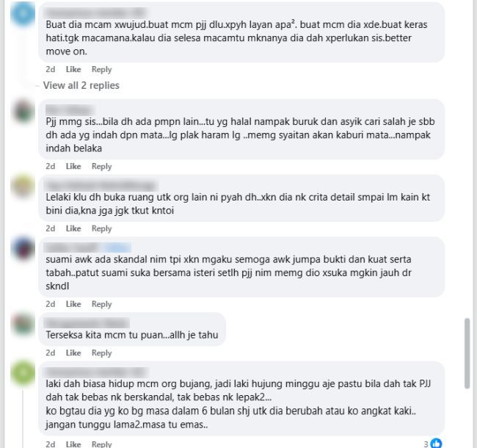Open avatar of 'laki dah biasa hidup' commenter
Screen dimensions: 477x448
coord(23,373)
